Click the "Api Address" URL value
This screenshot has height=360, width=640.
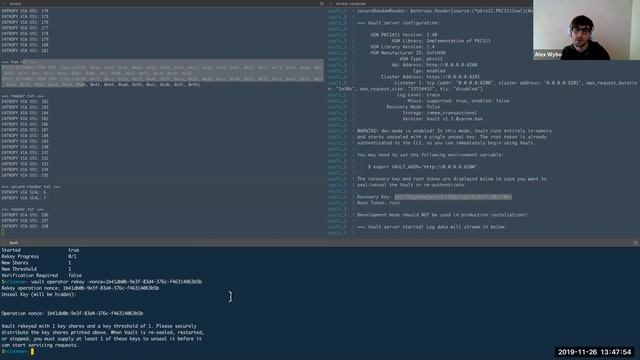(x=452, y=65)
